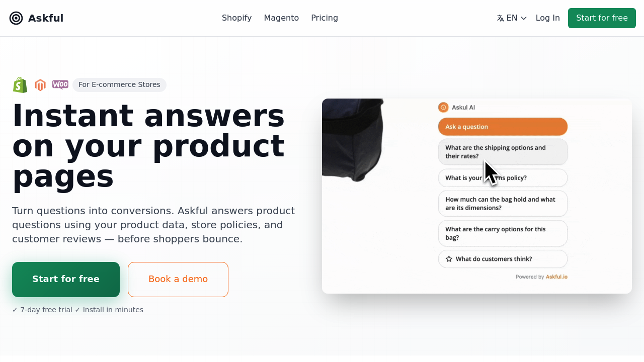Click the orange Askul AI avatar icon
This screenshot has width=644, height=362.
tap(443, 107)
